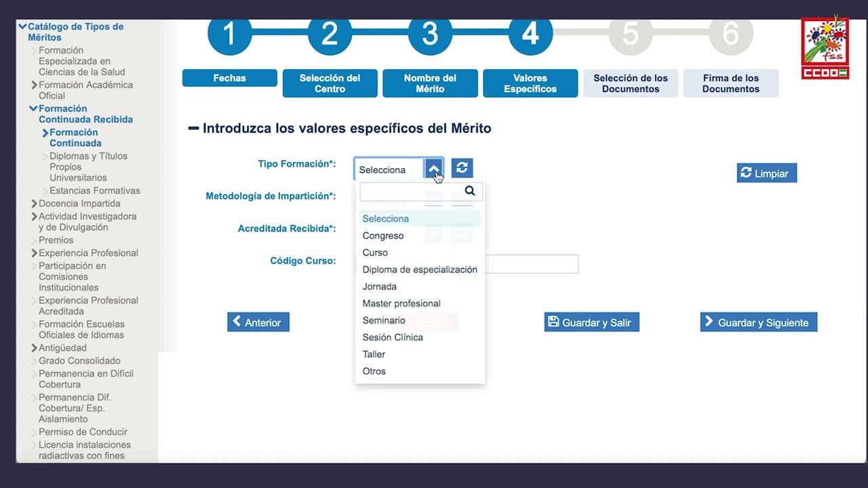Open the Valores Específicos tab

coord(530,83)
